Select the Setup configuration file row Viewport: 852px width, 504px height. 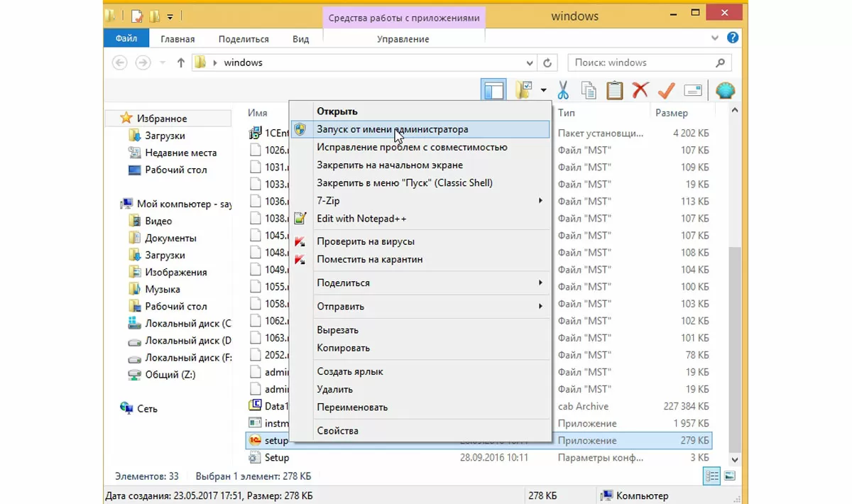pos(479,458)
